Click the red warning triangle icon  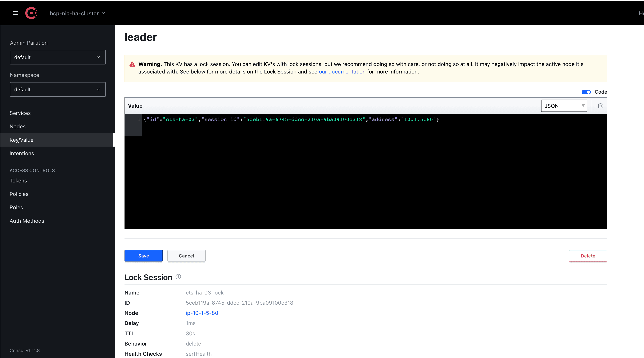[132, 64]
